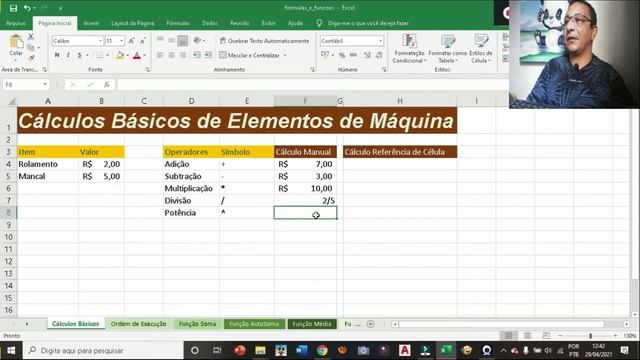This screenshot has width=640, height=360.
Task: Open the Ordem de Execução sheet tab
Action: click(138, 324)
